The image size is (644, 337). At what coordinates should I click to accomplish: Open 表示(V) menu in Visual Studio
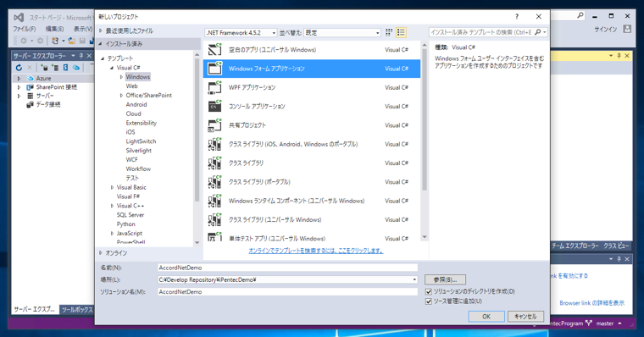pyautogui.click(x=82, y=29)
